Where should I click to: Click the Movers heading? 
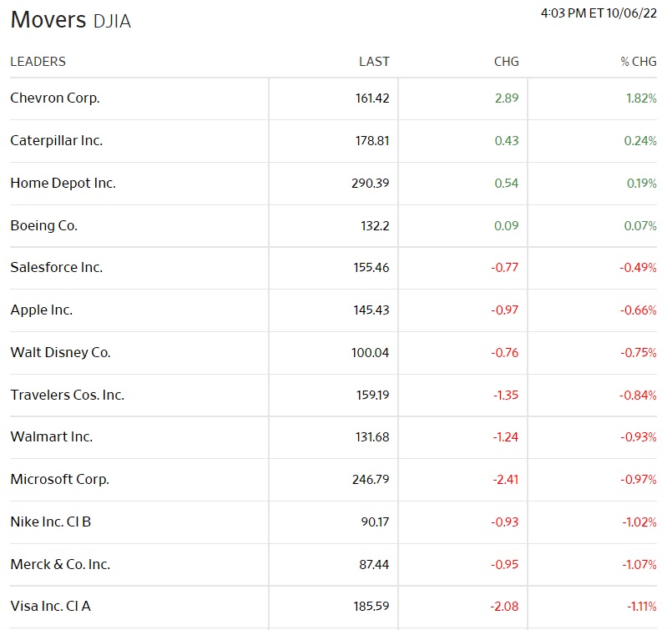48,20
